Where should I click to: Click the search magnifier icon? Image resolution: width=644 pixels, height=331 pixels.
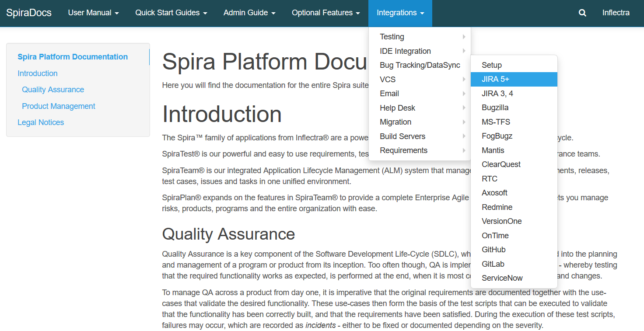coord(582,13)
